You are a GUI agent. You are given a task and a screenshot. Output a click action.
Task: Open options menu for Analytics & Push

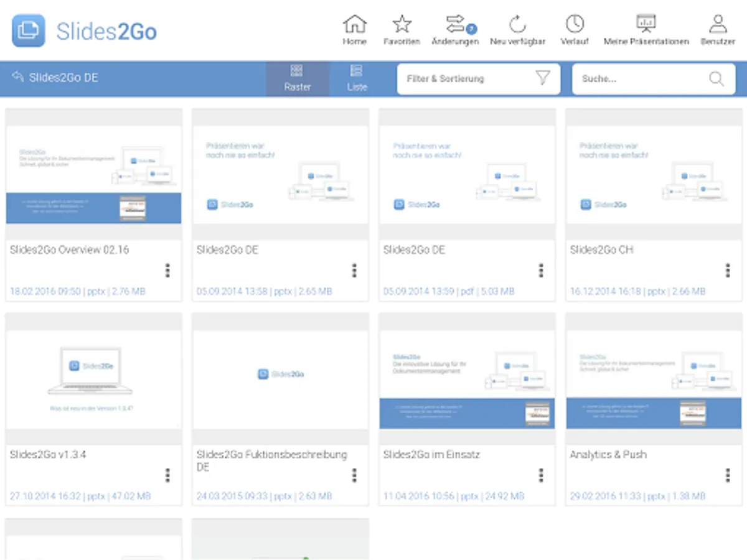(728, 475)
